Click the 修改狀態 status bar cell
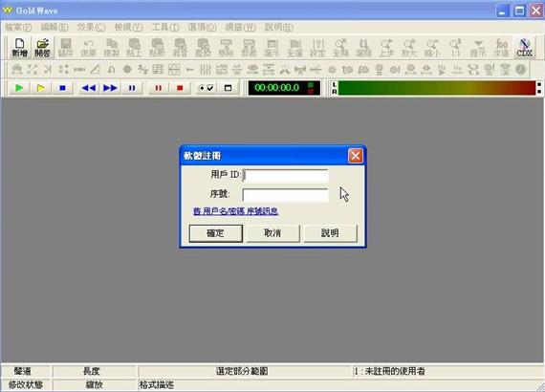545x392 pixels. (26, 384)
